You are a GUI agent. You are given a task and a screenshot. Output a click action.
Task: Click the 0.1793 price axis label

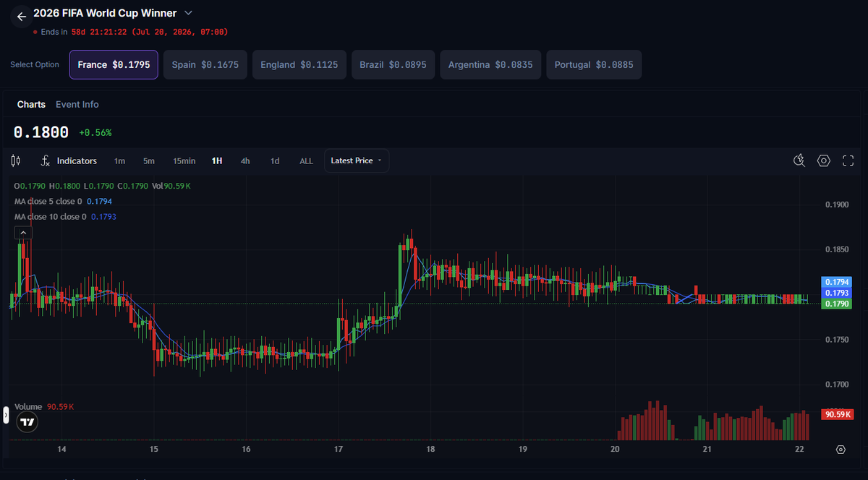coord(837,293)
